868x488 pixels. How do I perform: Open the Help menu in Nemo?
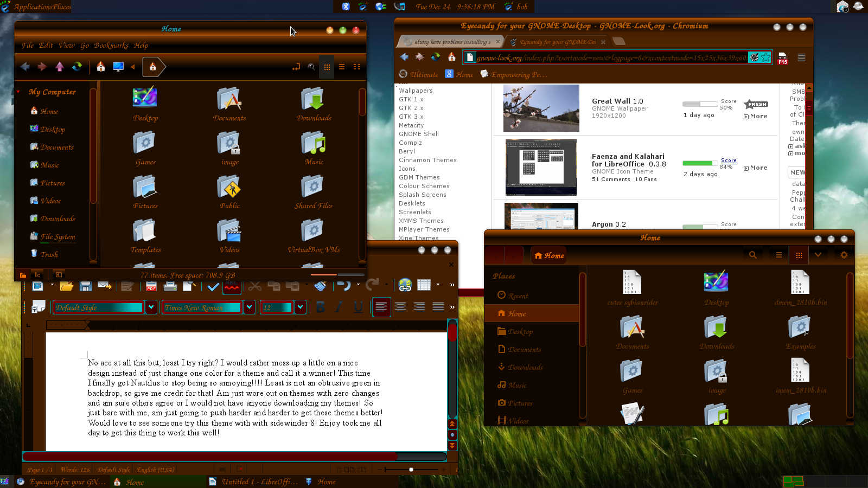[141, 46]
